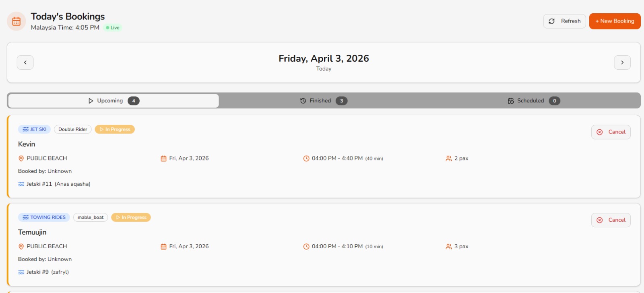The height and width of the screenshot is (293, 644).
Task: Click the TOWING RIDES category tag
Action: tap(44, 218)
